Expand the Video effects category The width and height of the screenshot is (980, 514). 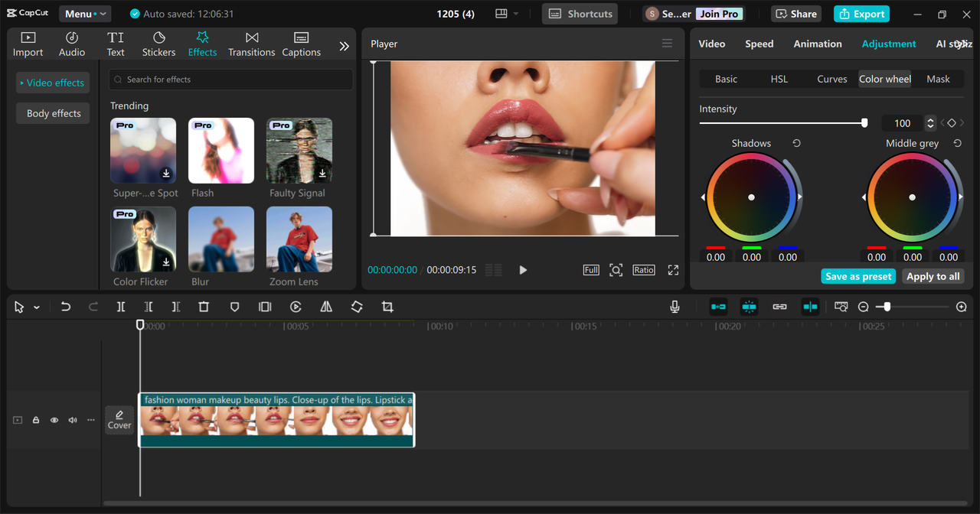click(x=52, y=83)
